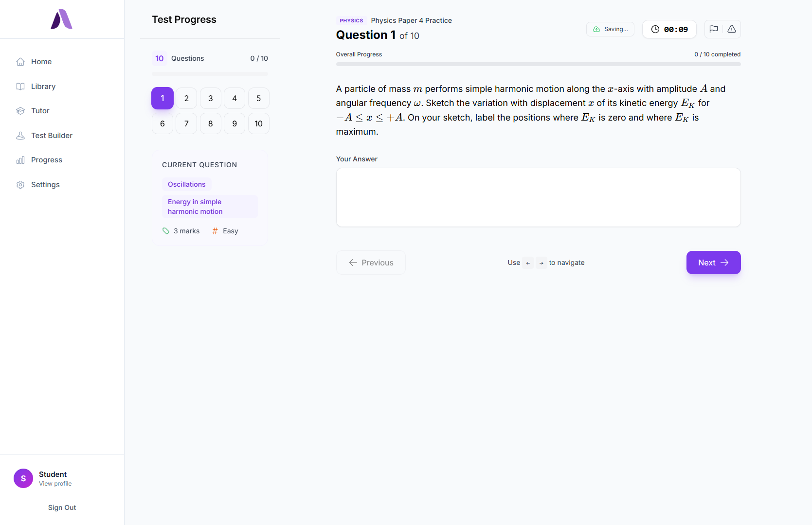Click the Previous button
This screenshot has height=525, width=812.
pos(371,262)
